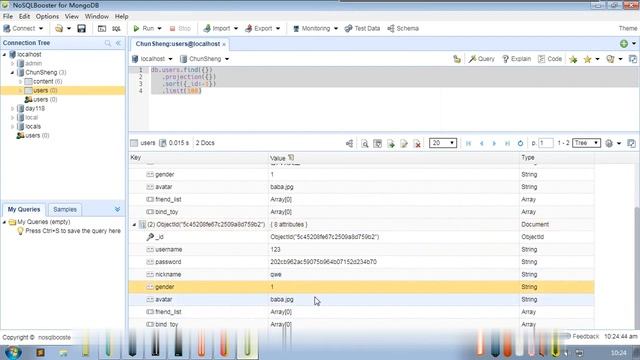
Task: Select the local database in tree
Action: (x=31, y=118)
